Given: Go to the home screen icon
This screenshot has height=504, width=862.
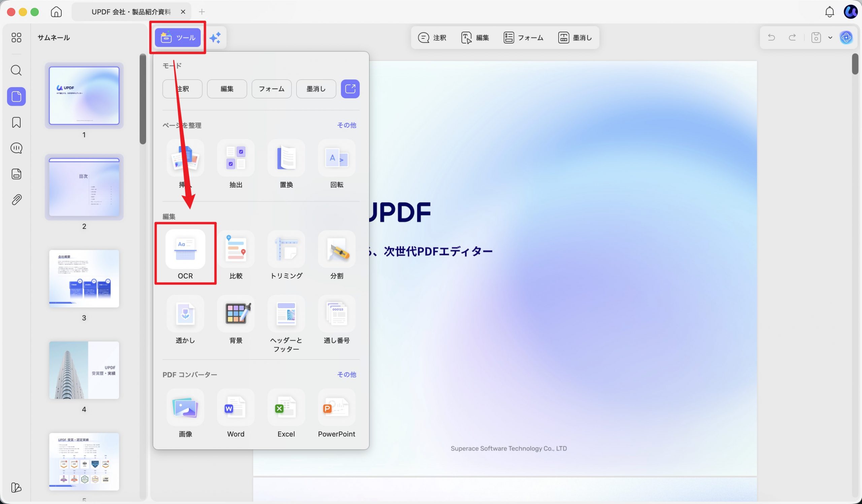Looking at the screenshot, I should point(56,12).
